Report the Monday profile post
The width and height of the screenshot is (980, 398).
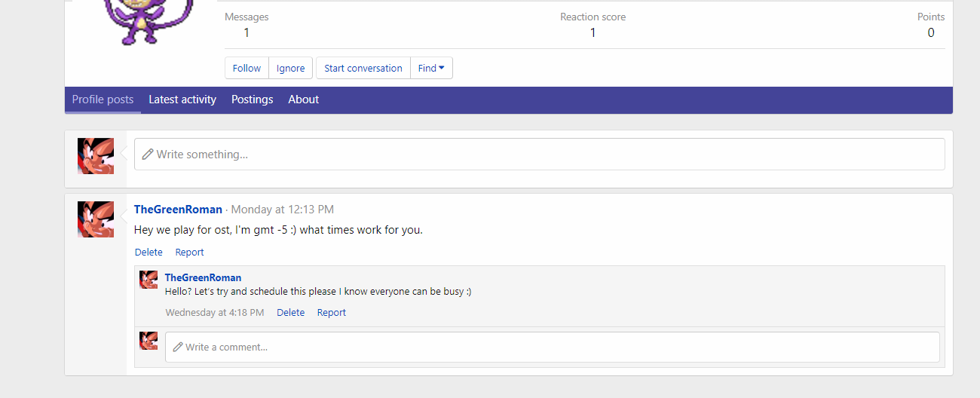click(x=189, y=253)
